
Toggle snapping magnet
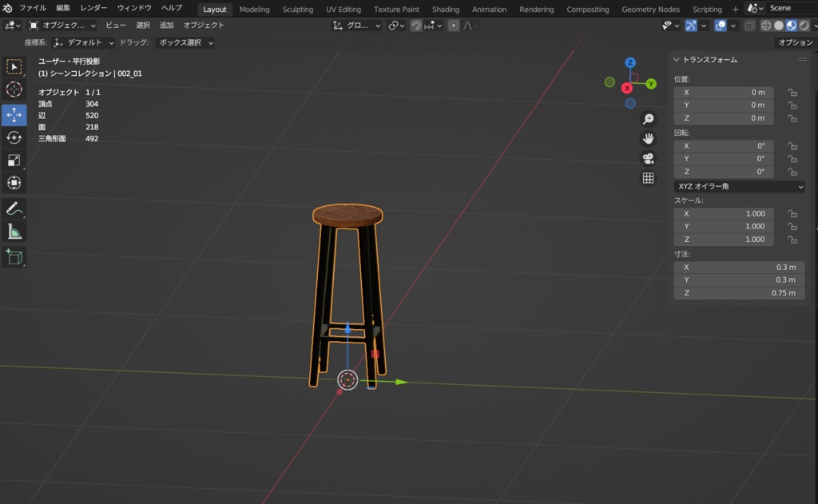[415, 26]
